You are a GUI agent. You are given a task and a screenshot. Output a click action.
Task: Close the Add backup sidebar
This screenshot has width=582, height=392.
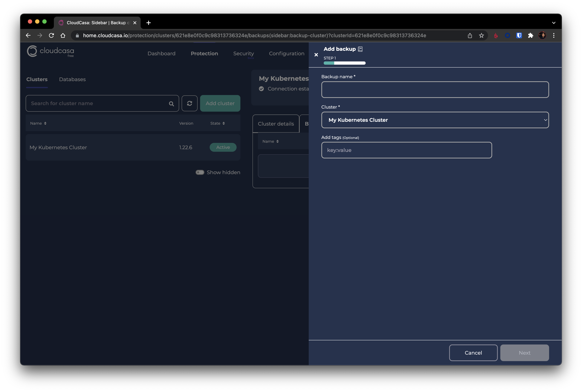pyautogui.click(x=316, y=55)
